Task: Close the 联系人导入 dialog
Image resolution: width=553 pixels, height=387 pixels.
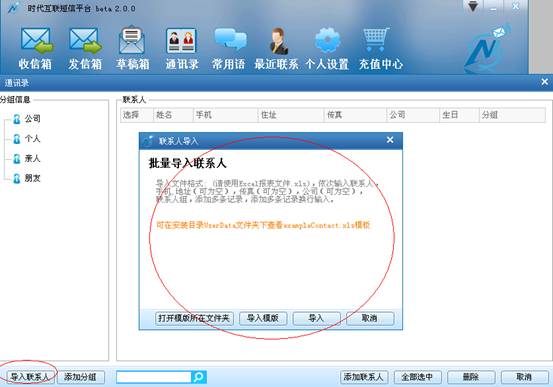Action: [x=390, y=140]
